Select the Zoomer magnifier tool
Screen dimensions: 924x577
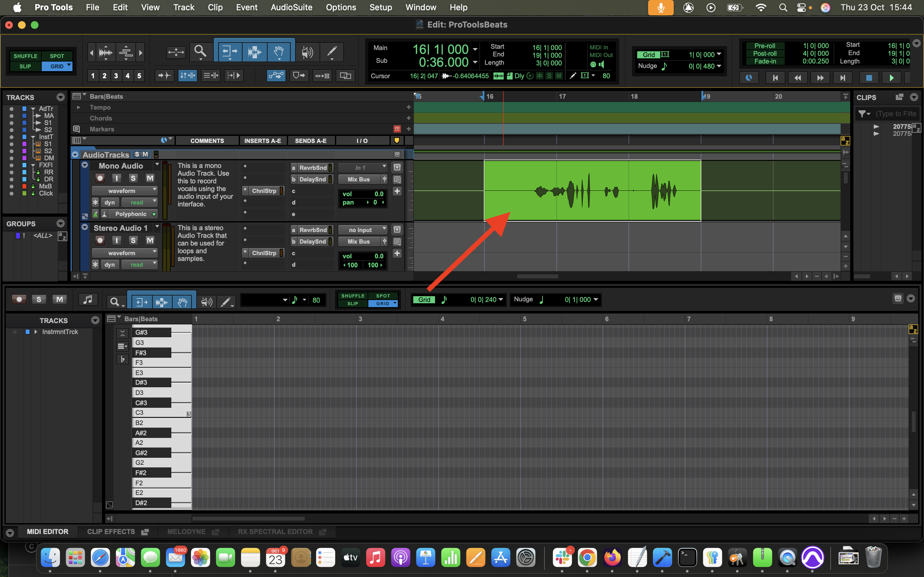coord(200,51)
